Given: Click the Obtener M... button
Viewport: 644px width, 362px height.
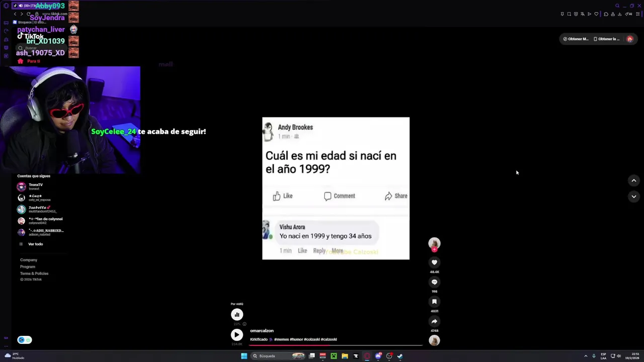Looking at the screenshot, I should coord(576,39).
